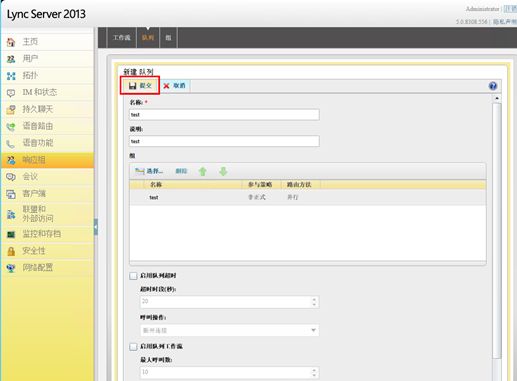The height and width of the screenshot is (381, 517).
Task: Select the 网络配置 network icon
Action: (11, 268)
